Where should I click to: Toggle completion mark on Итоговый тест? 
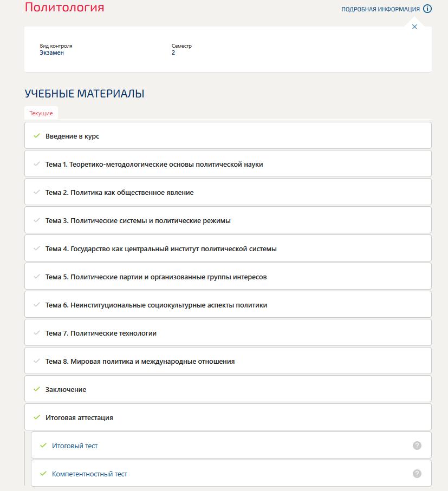point(43,445)
